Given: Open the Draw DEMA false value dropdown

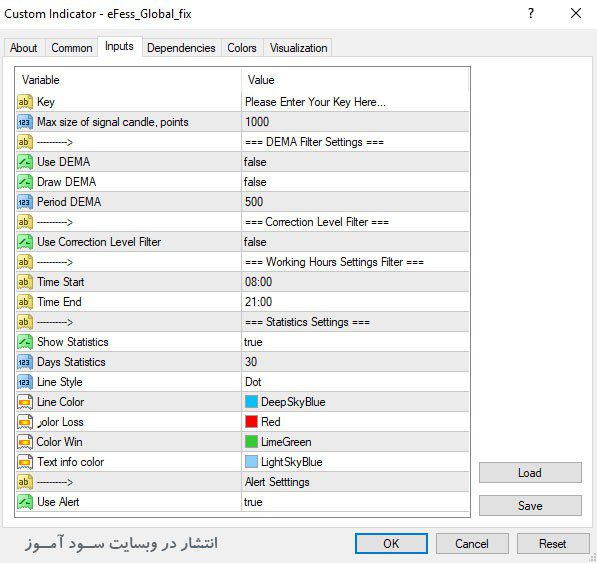Looking at the screenshot, I should click(355, 182).
